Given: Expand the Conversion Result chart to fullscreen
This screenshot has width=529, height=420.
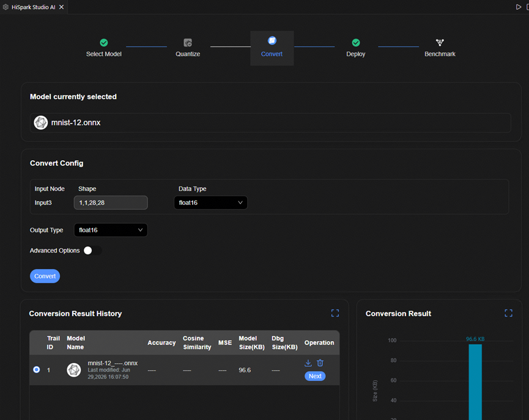Looking at the screenshot, I should [x=508, y=313].
